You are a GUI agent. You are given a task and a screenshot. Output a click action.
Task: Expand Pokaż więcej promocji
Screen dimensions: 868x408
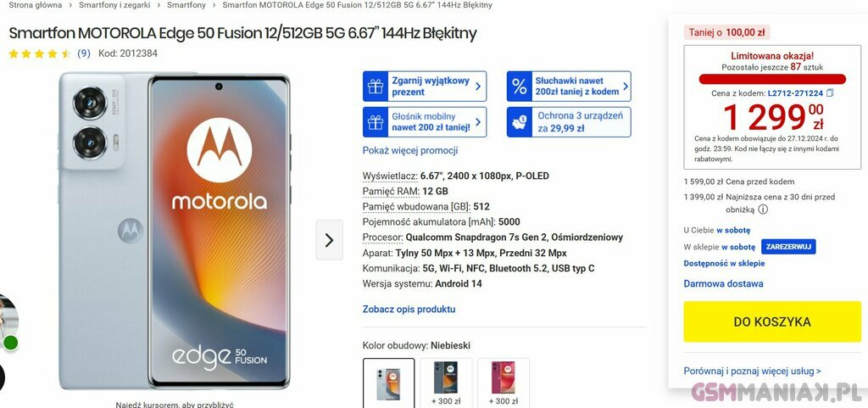coord(410,151)
